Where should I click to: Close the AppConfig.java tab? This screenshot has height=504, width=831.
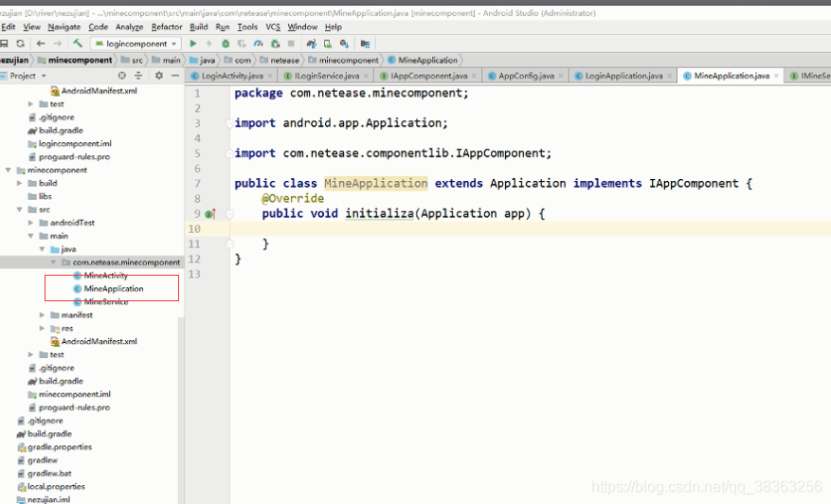click(561, 76)
